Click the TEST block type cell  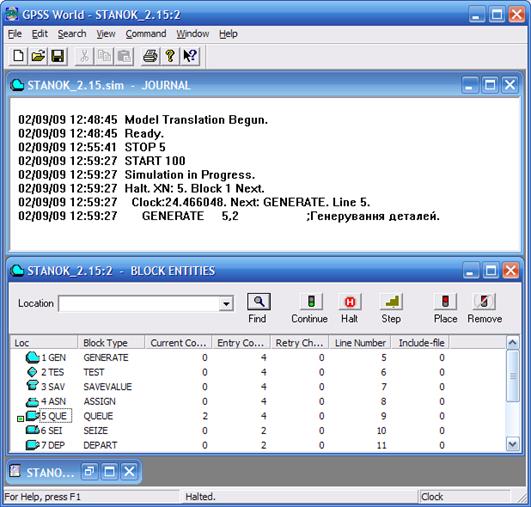(x=94, y=372)
